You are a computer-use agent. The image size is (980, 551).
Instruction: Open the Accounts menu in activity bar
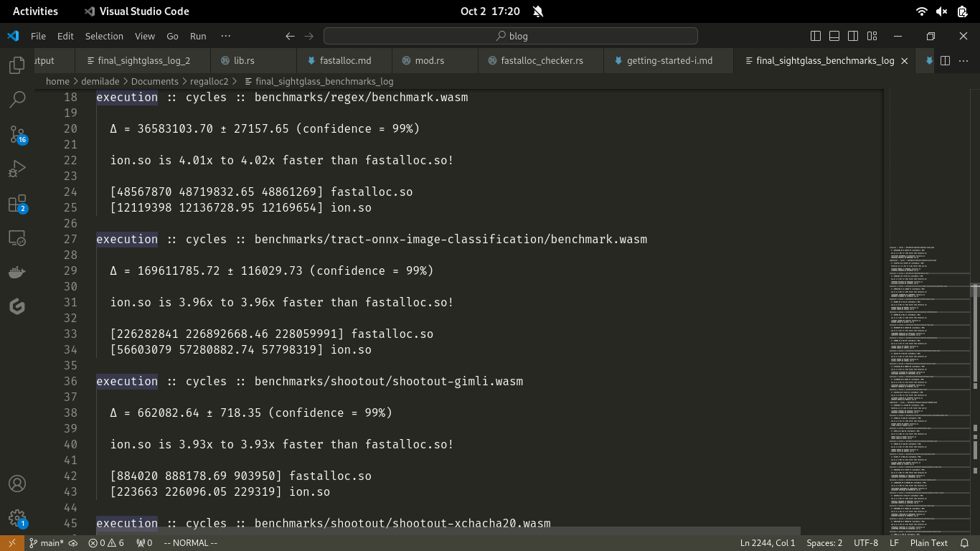[17, 484]
